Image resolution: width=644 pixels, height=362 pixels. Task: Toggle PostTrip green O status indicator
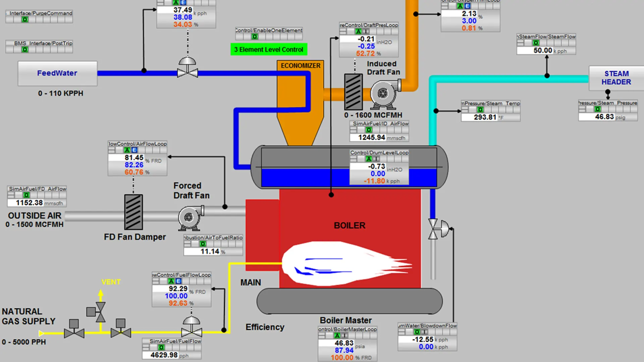point(25,50)
